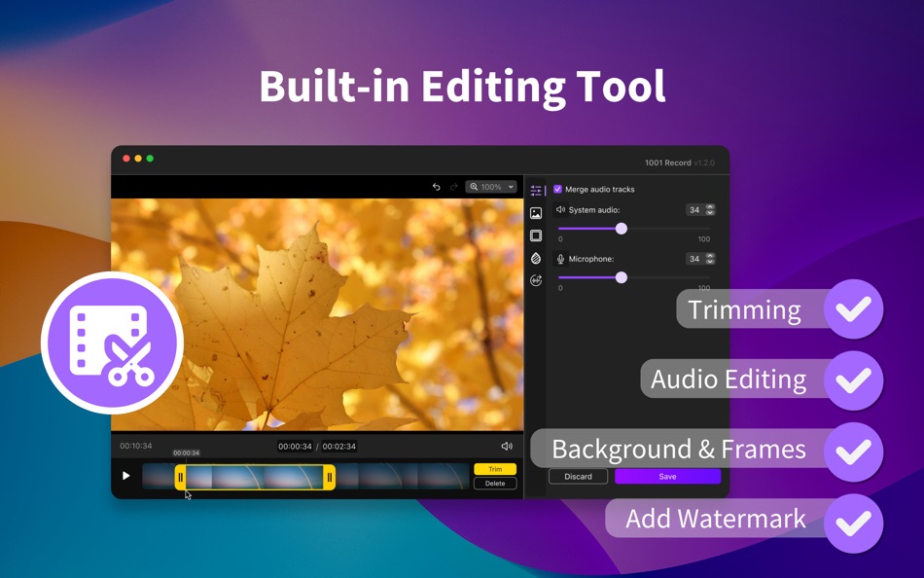Open the image background panel icon
The image size is (924, 578).
pos(536,213)
